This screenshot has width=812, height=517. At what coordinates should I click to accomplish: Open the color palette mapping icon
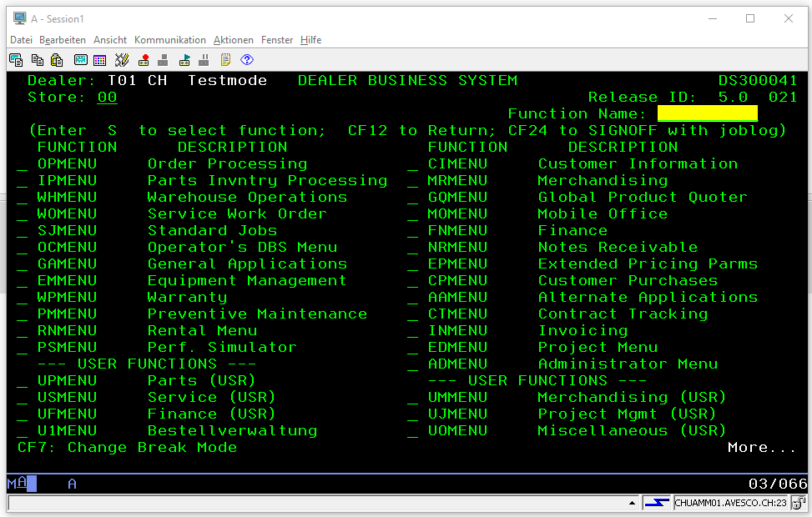(100, 60)
